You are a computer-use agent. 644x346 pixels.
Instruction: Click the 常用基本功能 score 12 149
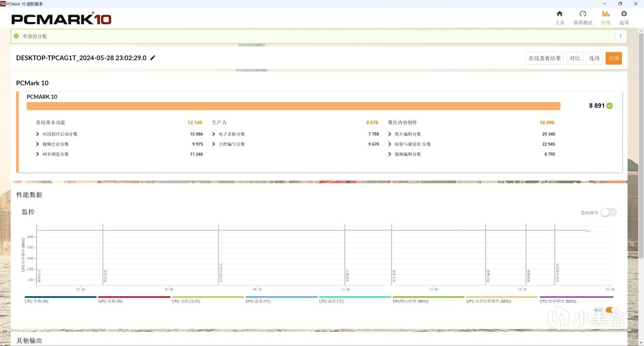coord(195,123)
